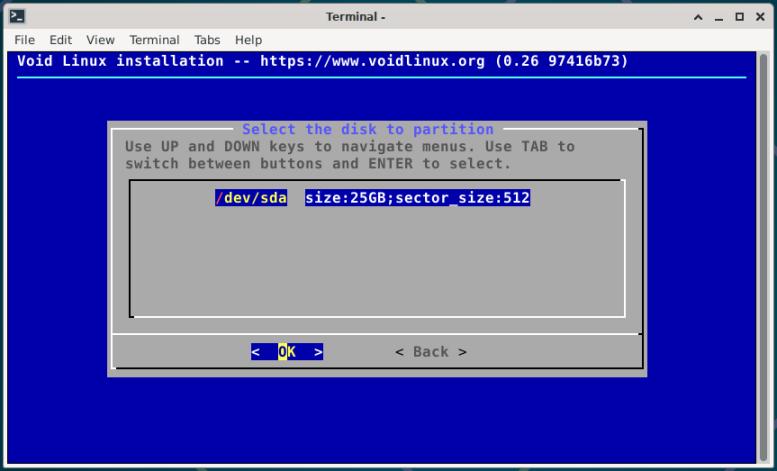777x471 pixels.
Task: Open the Tabs menu
Action: (x=207, y=40)
